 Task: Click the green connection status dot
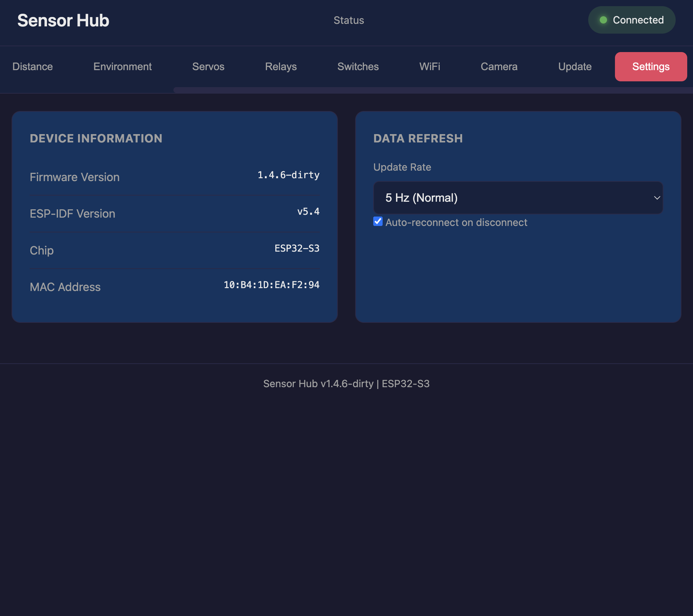tap(603, 20)
